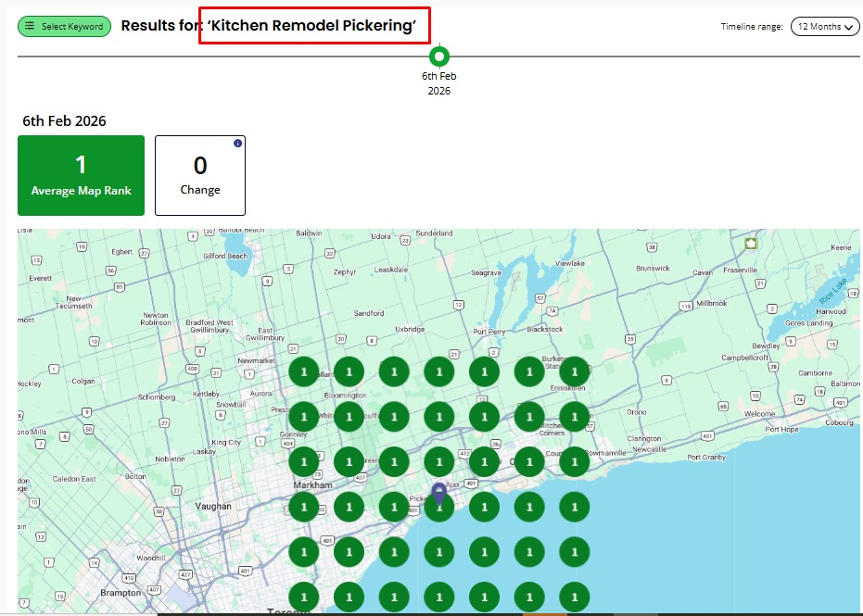
Task: Click the Cobourg label on the map
Action: click(x=839, y=422)
